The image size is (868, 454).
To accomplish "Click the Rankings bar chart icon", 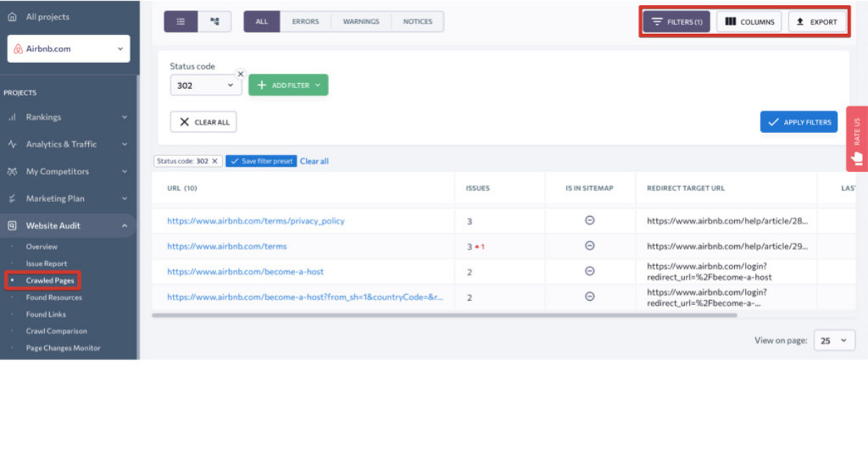I will coord(12,117).
